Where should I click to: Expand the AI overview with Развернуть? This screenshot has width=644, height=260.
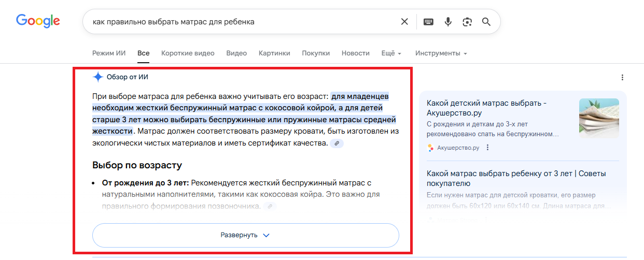coord(245,235)
